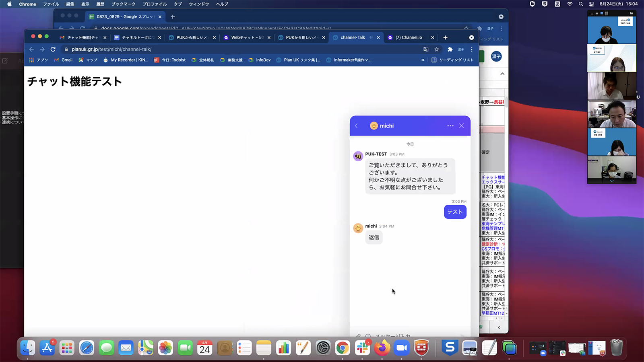The width and height of the screenshot is (644, 362).
Task: Open the Plan UK リンク集 bookmark
Action: (298, 60)
